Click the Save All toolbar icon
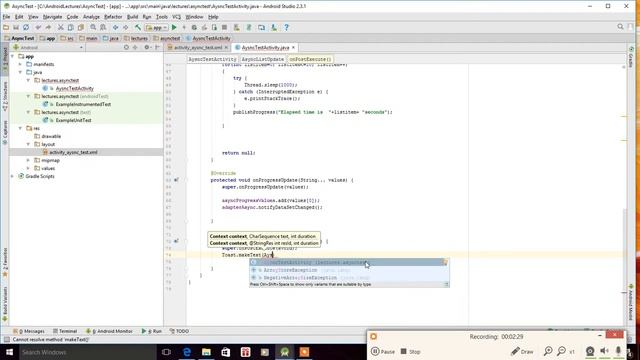 tap(16, 27)
